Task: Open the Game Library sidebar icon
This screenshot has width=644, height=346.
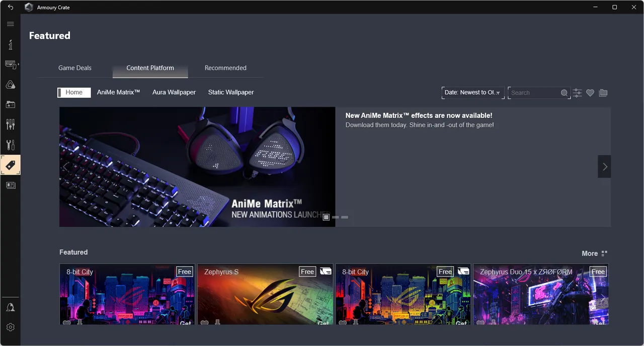Action: tap(11, 104)
